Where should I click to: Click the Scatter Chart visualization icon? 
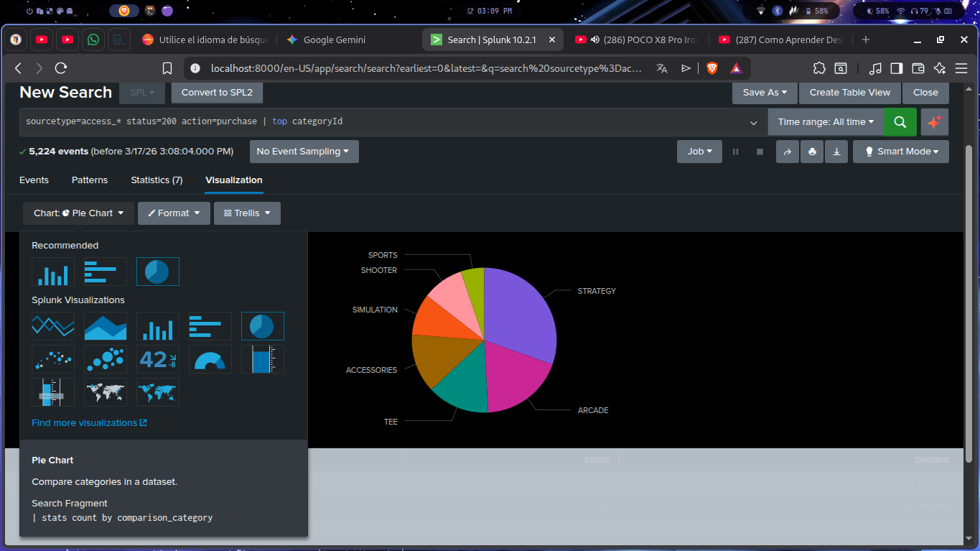tap(53, 359)
